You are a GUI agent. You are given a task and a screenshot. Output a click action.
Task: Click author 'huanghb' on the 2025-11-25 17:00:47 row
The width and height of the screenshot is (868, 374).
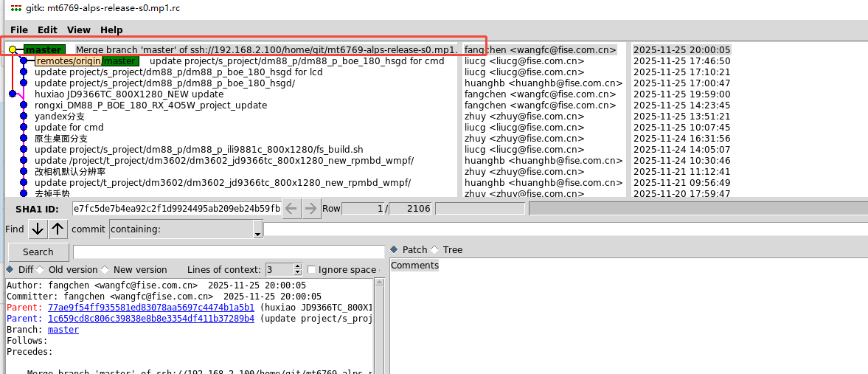coord(544,83)
